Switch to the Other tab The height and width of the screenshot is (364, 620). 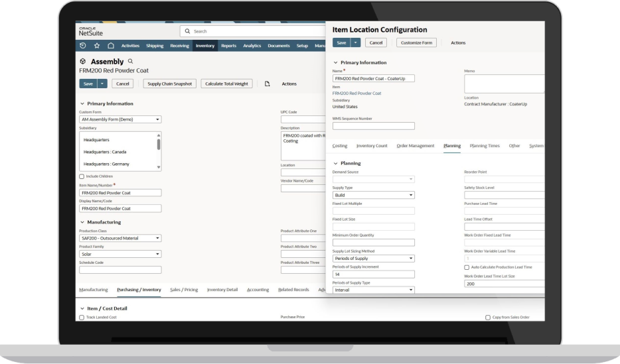click(x=514, y=146)
